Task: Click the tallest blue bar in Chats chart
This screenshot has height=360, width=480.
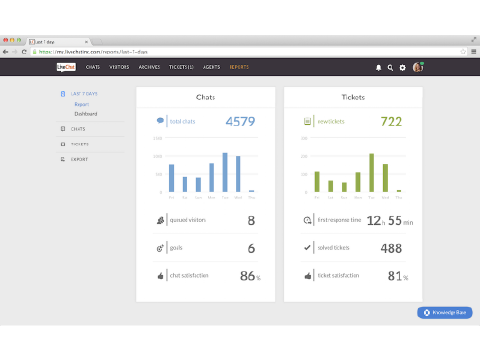Action: [x=225, y=172]
